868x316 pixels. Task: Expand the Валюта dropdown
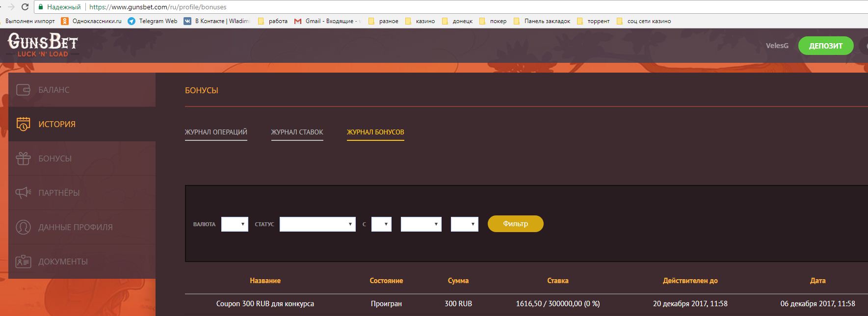pyautogui.click(x=235, y=224)
